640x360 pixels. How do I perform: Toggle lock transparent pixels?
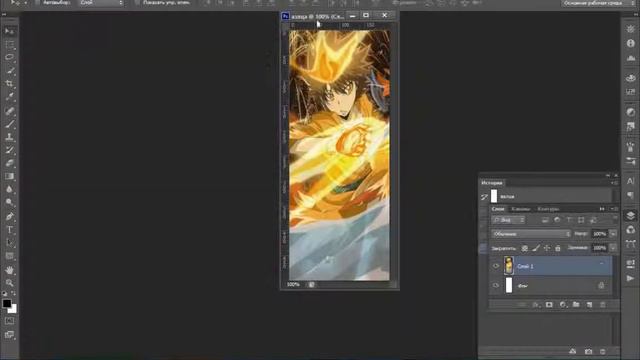[x=524, y=248]
